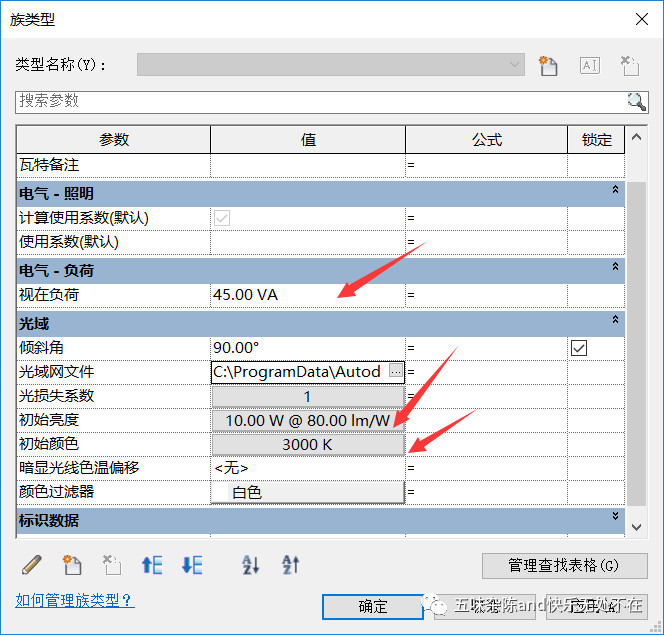The height and width of the screenshot is (635, 664).
Task: Click the Rename Type icon
Action: click(589, 65)
